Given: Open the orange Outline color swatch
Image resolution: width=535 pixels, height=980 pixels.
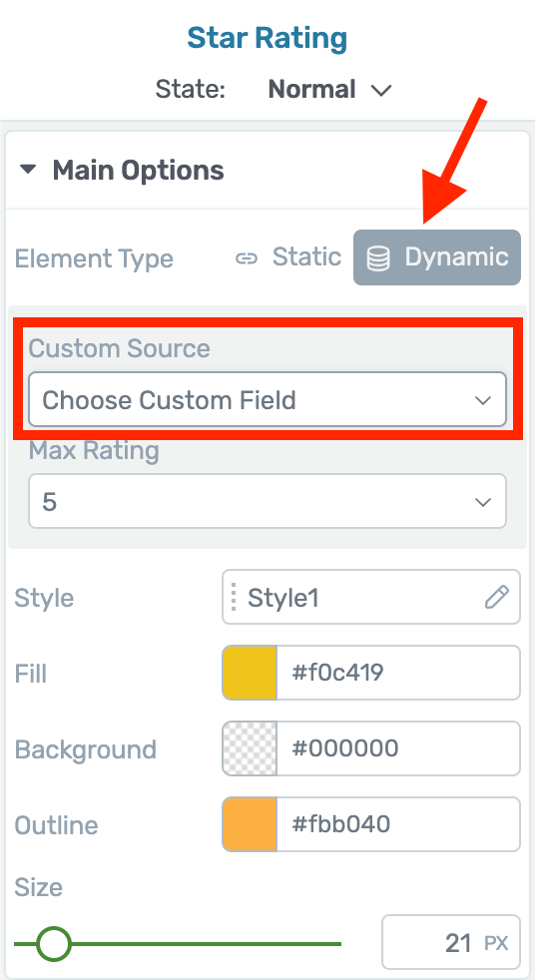Looking at the screenshot, I should pos(250,823).
